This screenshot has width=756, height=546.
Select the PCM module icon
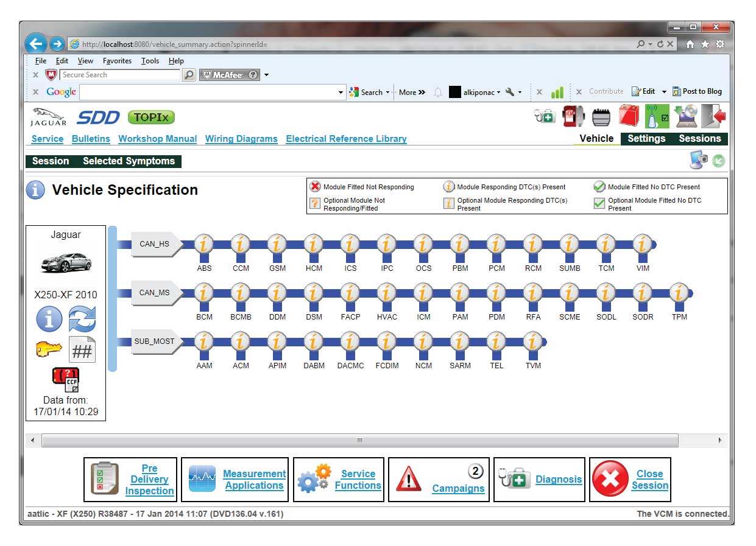click(x=496, y=245)
